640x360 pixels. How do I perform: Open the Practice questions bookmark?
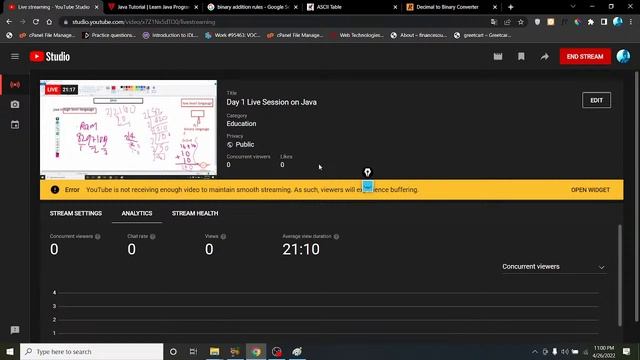[x=109, y=35]
